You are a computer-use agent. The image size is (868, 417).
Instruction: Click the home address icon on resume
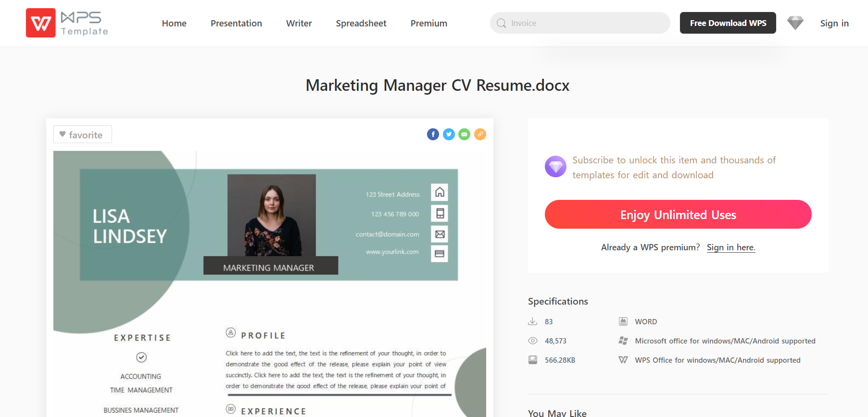click(x=440, y=193)
